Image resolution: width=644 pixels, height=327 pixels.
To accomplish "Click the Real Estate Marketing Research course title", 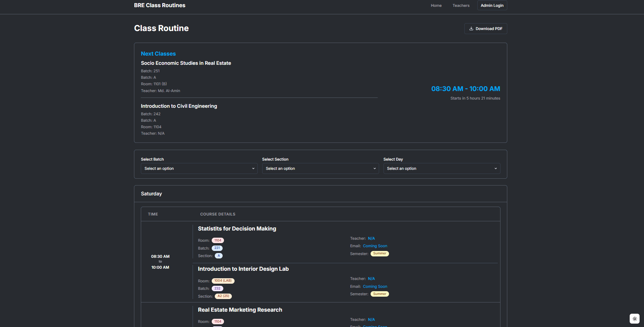I will click(240, 310).
